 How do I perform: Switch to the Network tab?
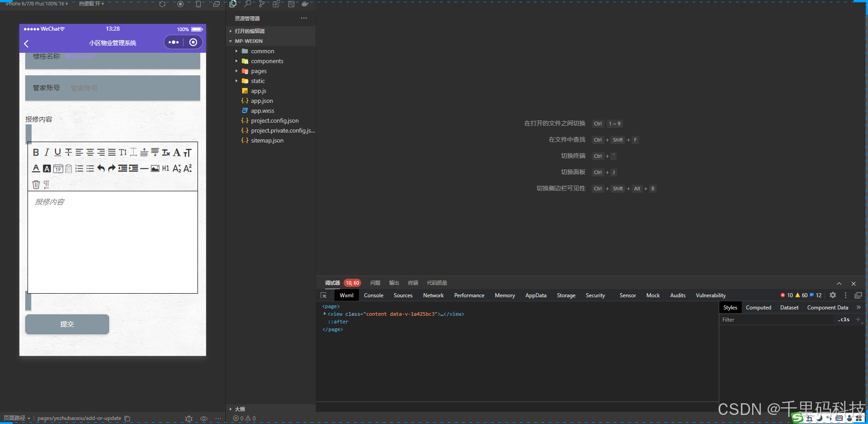click(433, 295)
